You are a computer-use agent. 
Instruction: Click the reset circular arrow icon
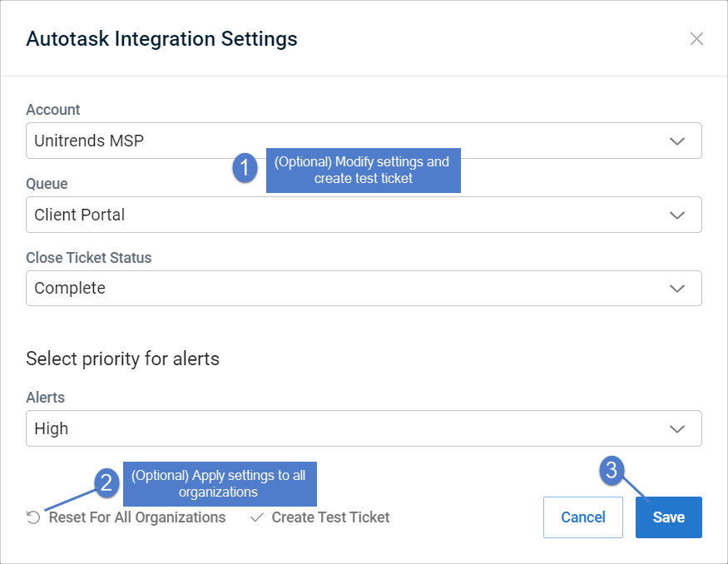[x=33, y=517]
